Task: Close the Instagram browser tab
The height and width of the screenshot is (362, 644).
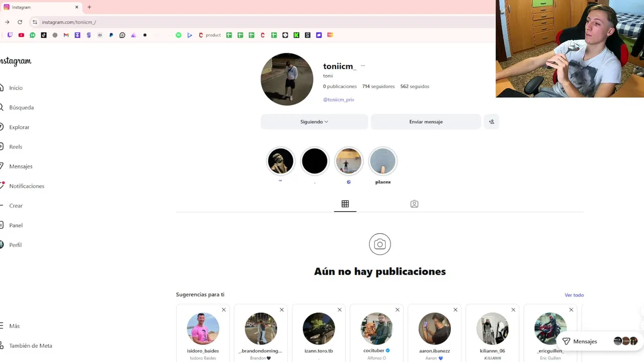Action: [x=77, y=7]
